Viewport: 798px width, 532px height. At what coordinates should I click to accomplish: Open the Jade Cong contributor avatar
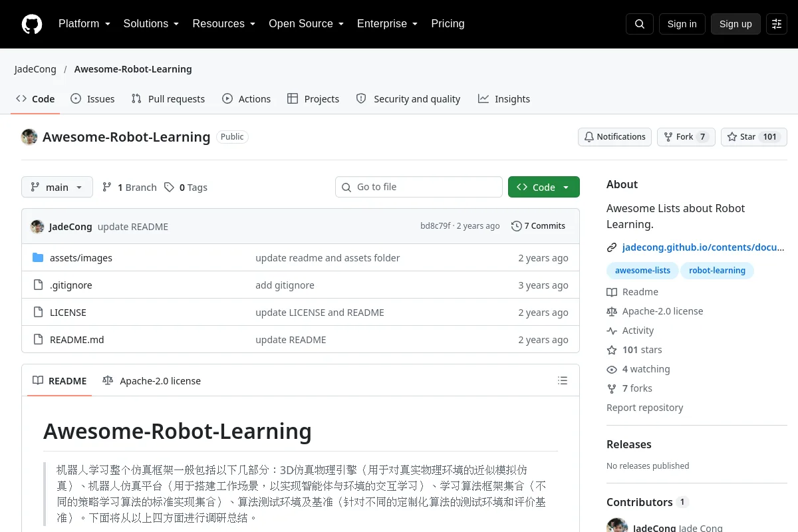pos(617,525)
